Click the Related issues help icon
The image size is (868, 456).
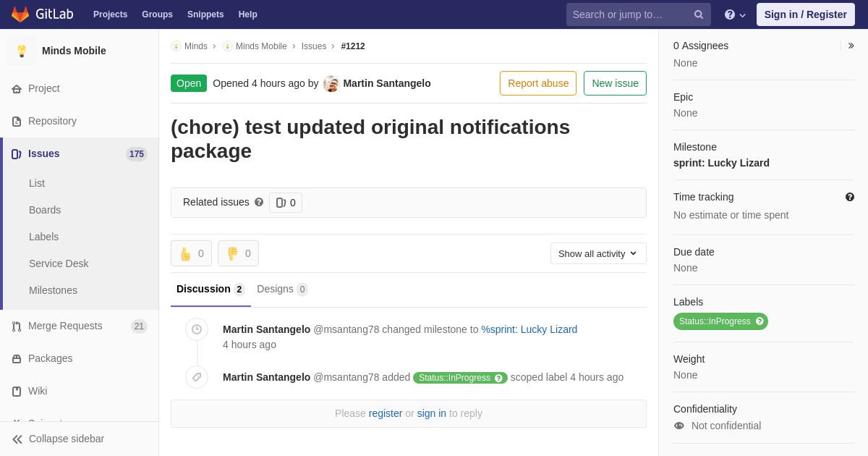(259, 203)
